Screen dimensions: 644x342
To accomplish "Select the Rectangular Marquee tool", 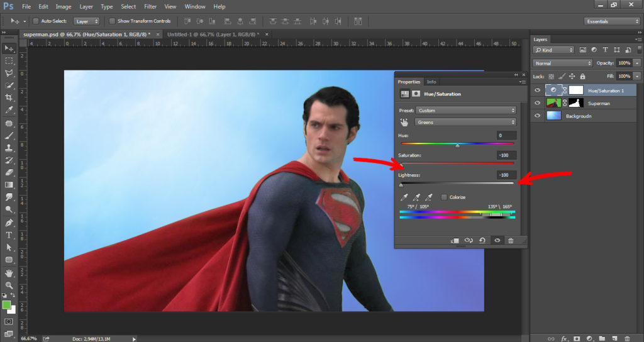I will (9, 61).
